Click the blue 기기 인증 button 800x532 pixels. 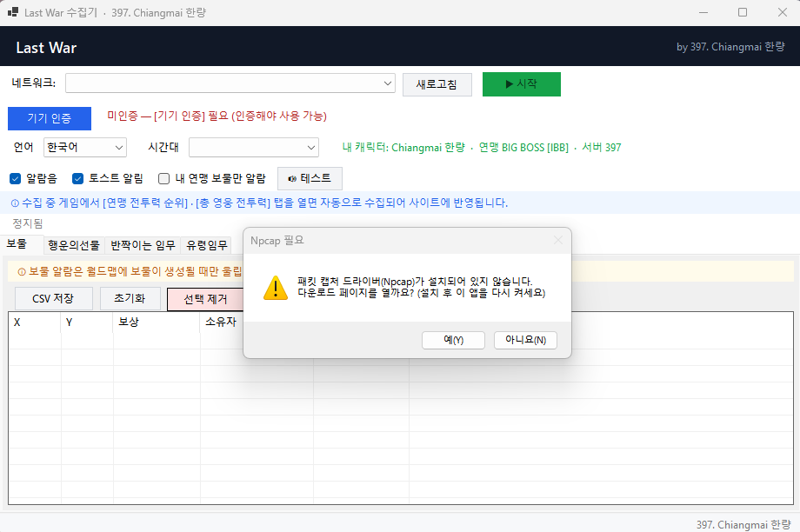pos(50,118)
